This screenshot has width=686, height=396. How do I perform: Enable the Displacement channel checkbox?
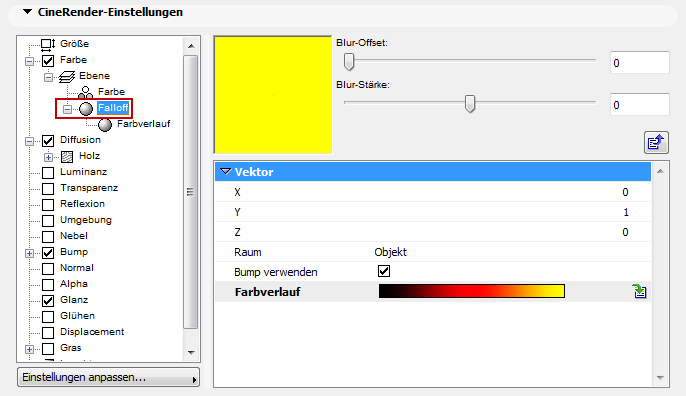coord(48,332)
